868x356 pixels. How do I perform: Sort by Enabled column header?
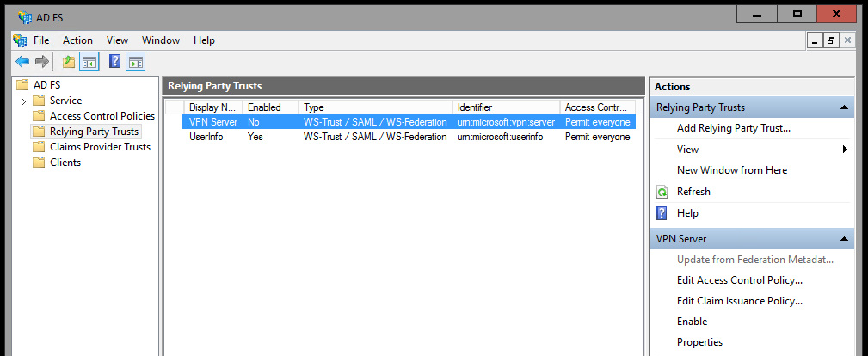(x=270, y=107)
